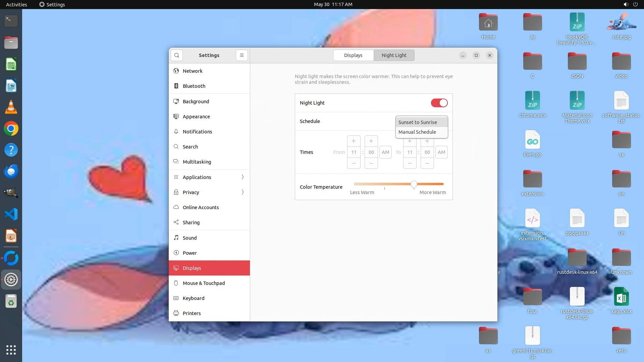Open the Activities overview
Viewport: 644px width, 362px height.
[16, 4]
